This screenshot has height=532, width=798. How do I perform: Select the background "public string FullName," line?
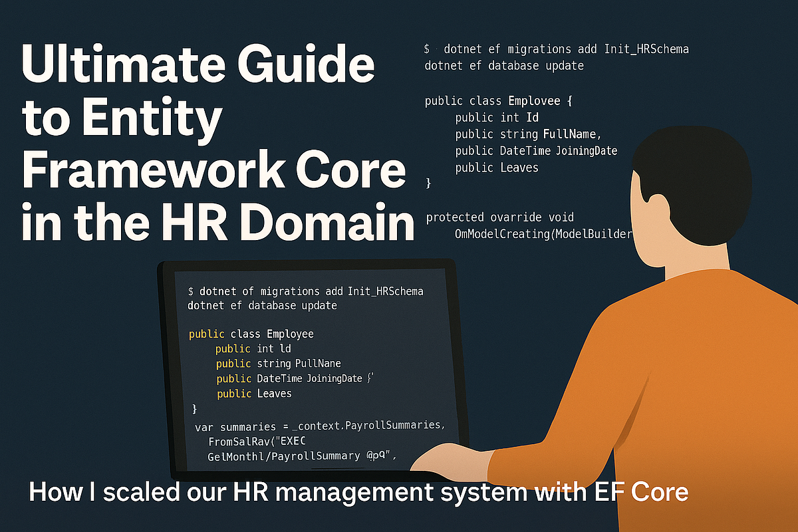pyautogui.click(x=528, y=135)
